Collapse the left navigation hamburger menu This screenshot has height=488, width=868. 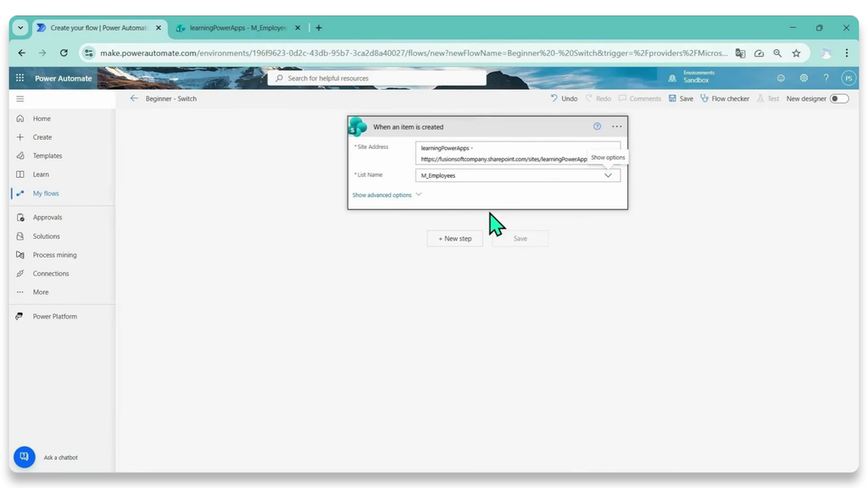[x=20, y=98]
